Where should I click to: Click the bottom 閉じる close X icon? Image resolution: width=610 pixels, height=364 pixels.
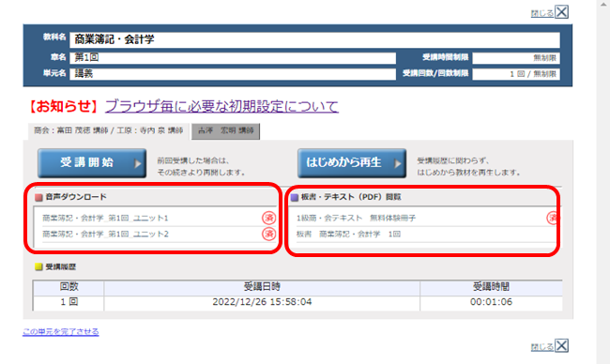click(561, 345)
